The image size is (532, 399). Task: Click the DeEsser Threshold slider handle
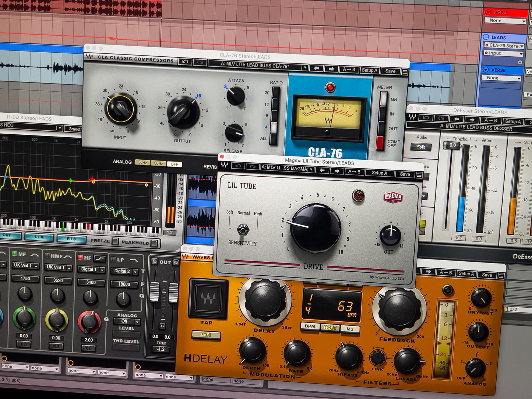(452, 145)
